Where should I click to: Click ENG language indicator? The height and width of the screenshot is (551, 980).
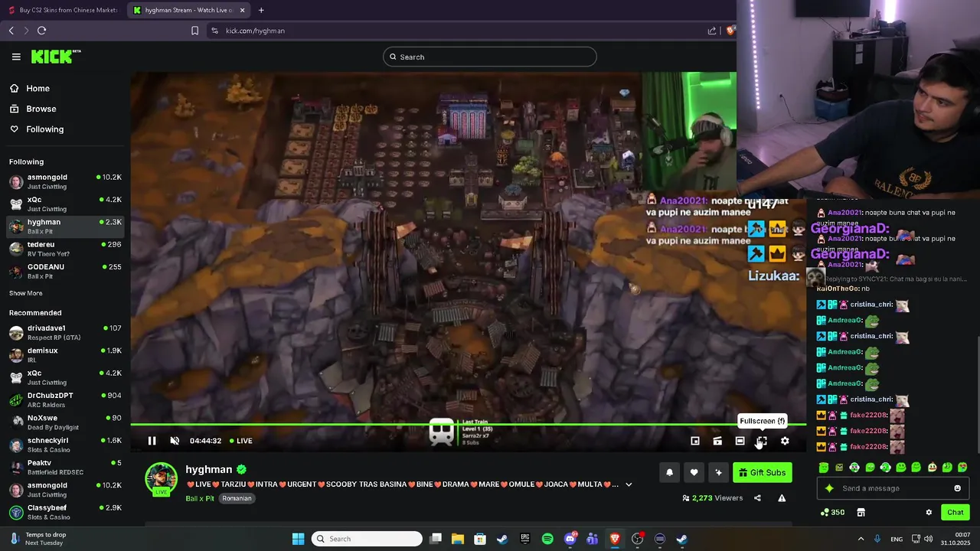coord(897,539)
